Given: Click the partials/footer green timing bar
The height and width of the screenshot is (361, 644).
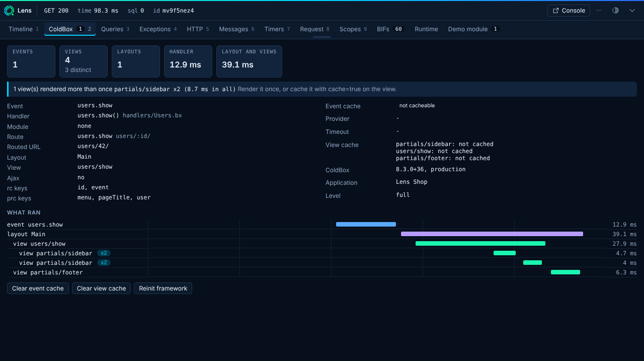Looking at the screenshot, I should [x=566, y=272].
